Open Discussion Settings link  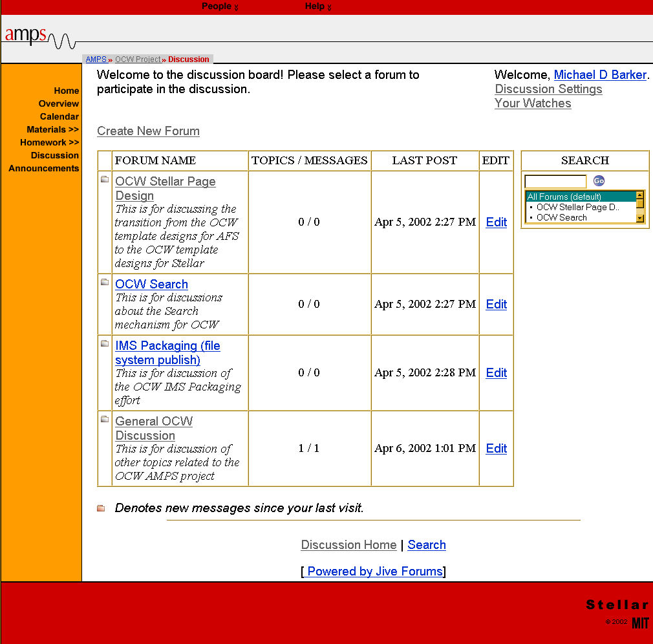click(548, 89)
